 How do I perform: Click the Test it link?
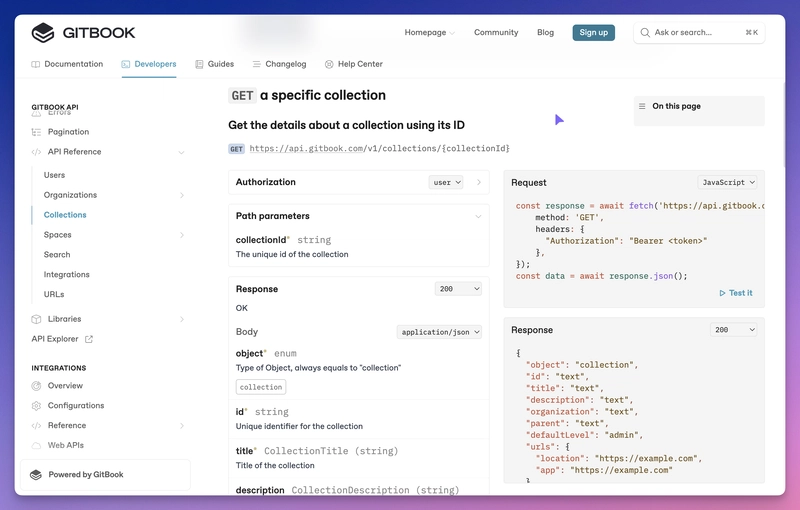click(x=736, y=293)
